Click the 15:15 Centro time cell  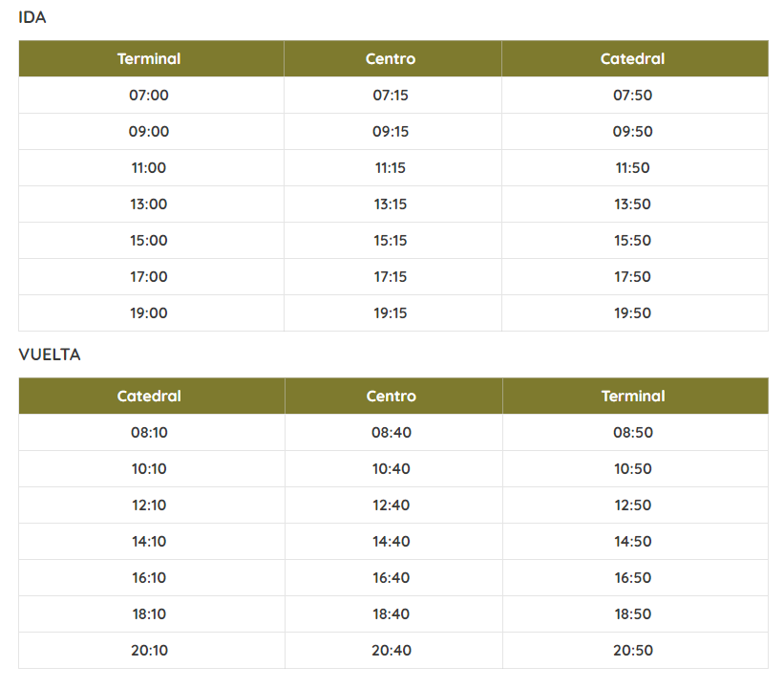click(391, 240)
